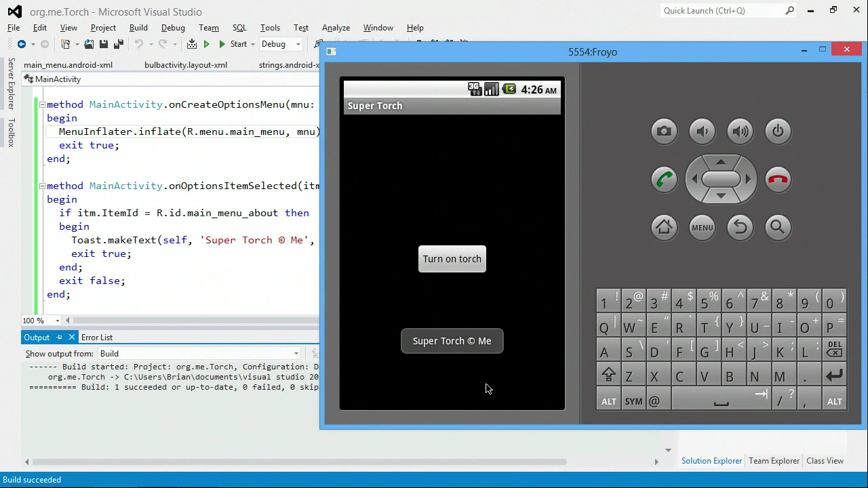Click the emulator volume down button
This screenshot has width=868, height=488.
(x=702, y=131)
